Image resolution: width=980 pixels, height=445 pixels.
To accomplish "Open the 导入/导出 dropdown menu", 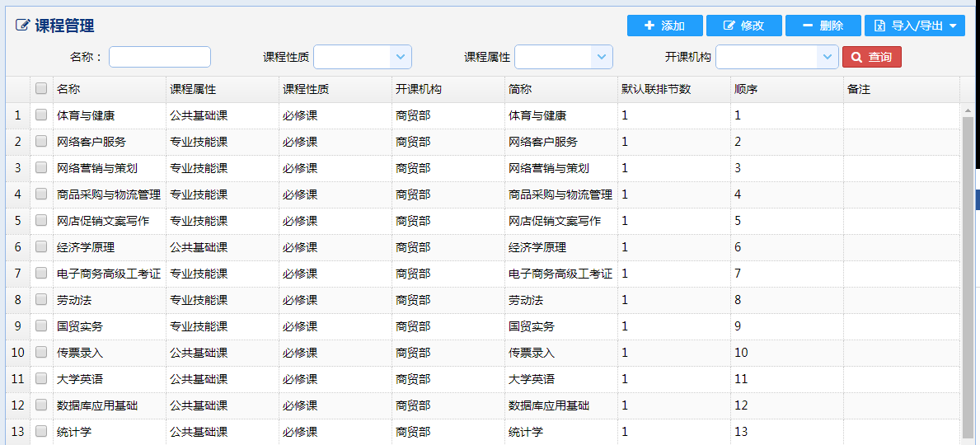I will point(915,26).
